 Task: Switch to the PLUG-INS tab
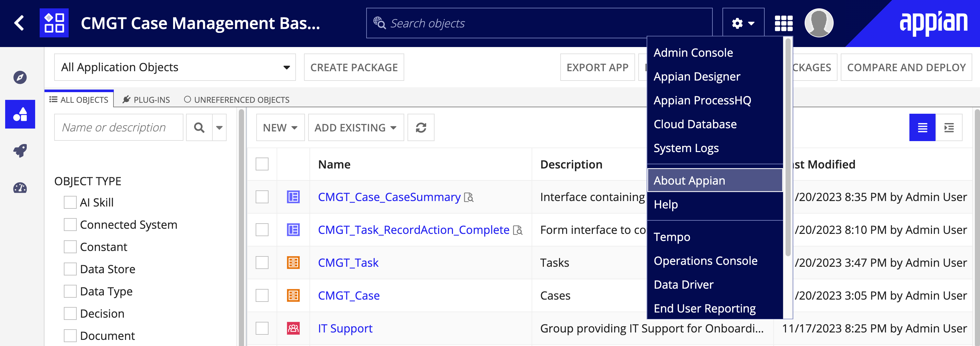146,100
